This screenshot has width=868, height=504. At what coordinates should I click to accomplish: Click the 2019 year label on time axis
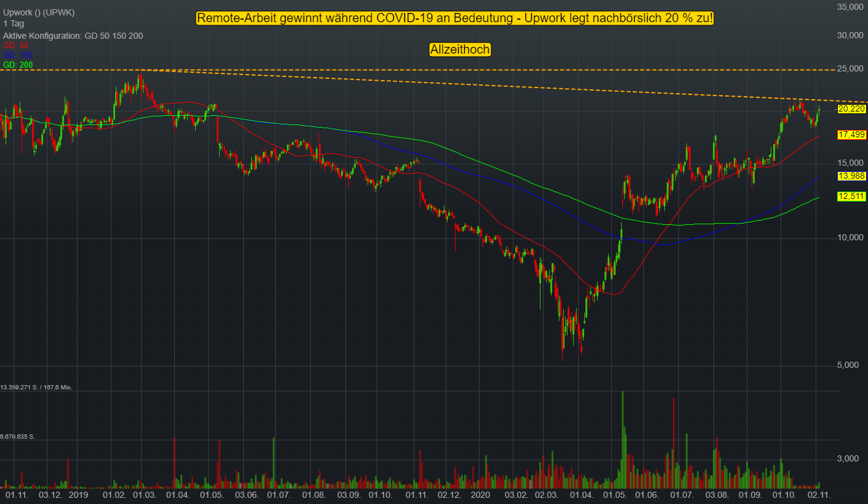(x=78, y=495)
